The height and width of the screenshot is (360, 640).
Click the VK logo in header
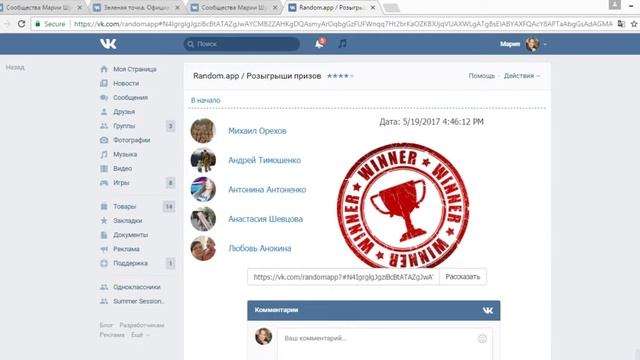click(x=108, y=44)
